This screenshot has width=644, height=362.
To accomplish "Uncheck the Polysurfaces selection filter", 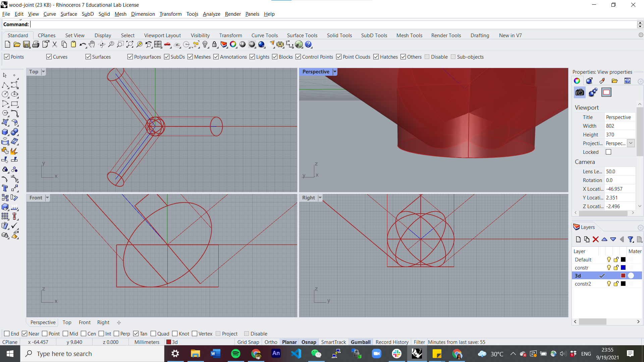I will tap(130, 57).
